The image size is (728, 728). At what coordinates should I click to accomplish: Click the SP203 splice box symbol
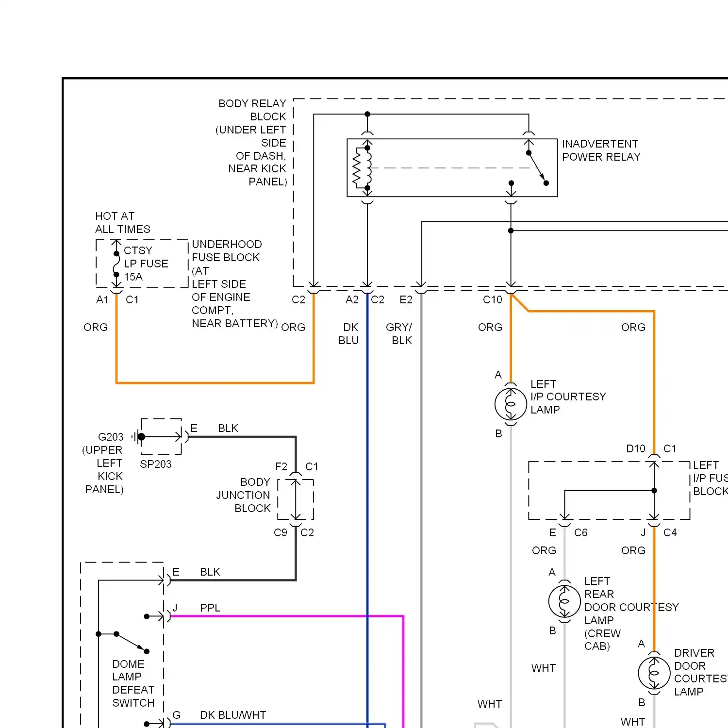click(x=162, y=437)
